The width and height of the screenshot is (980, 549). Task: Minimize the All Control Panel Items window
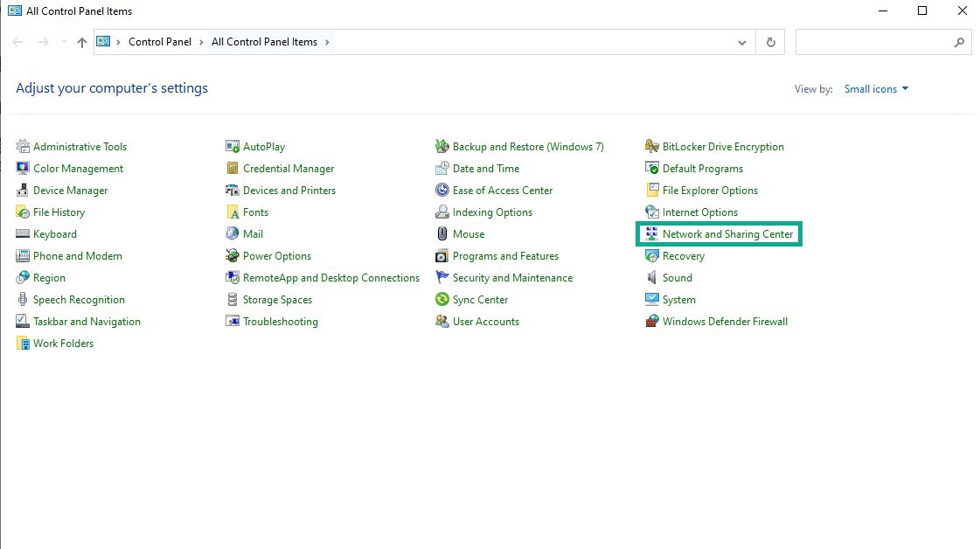(882, 10)
